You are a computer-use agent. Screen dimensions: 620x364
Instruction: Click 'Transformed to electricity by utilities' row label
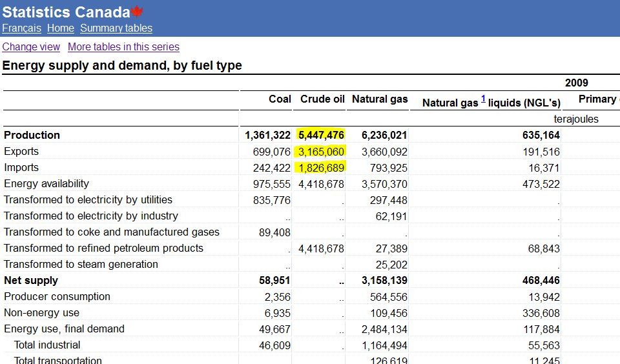point(88,200)
